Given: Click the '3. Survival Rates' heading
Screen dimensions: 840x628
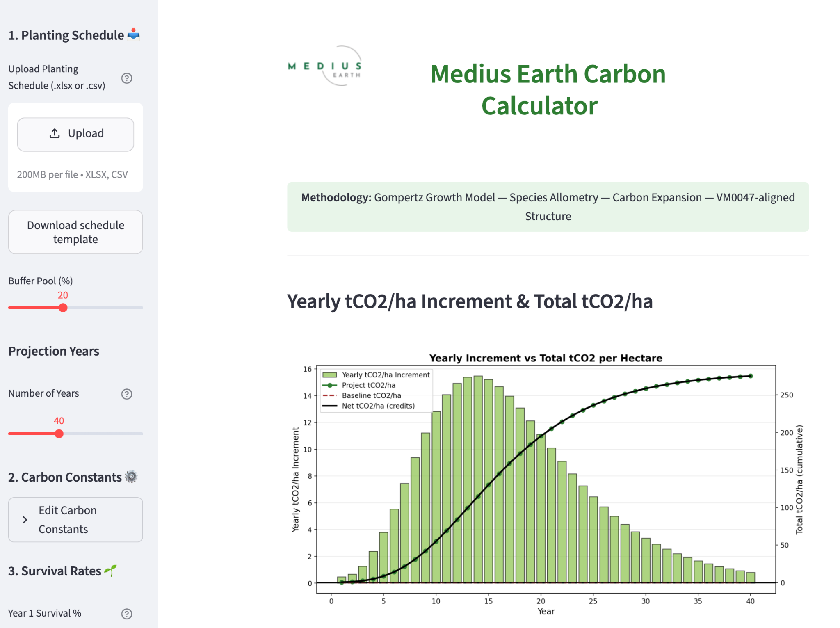Looking at the screenshot, I should pos(55,571).
